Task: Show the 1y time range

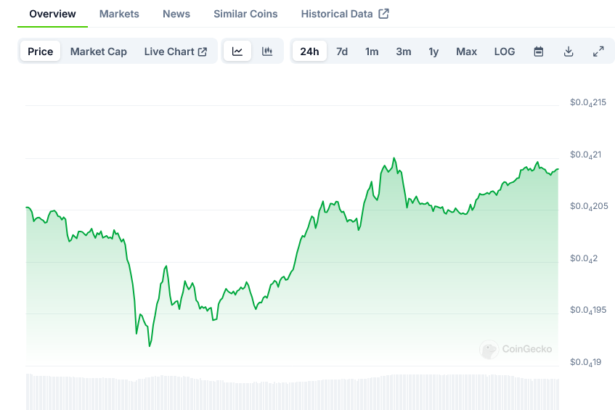Action: coord(433,52)
